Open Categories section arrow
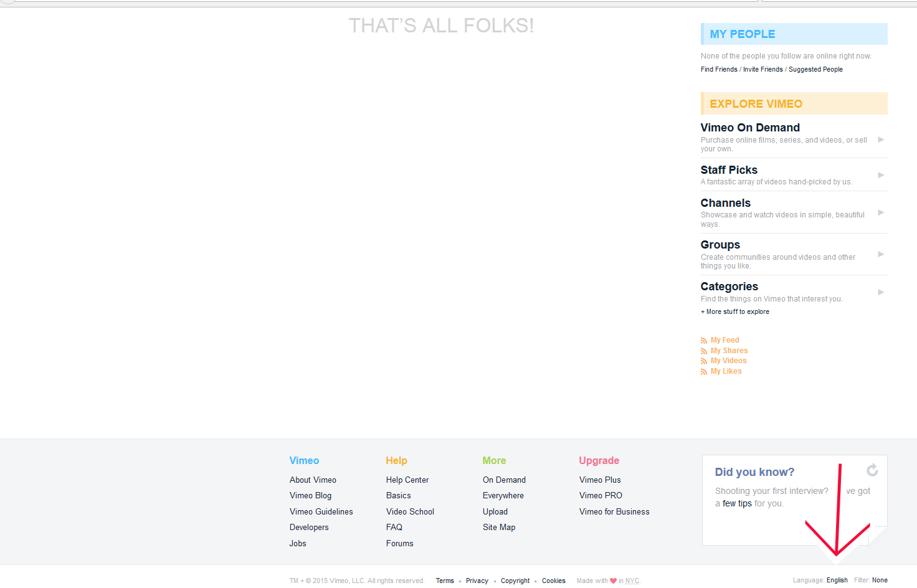Viewport: 917px width, 588px height. pyautogui.click(x=881, y=292)
